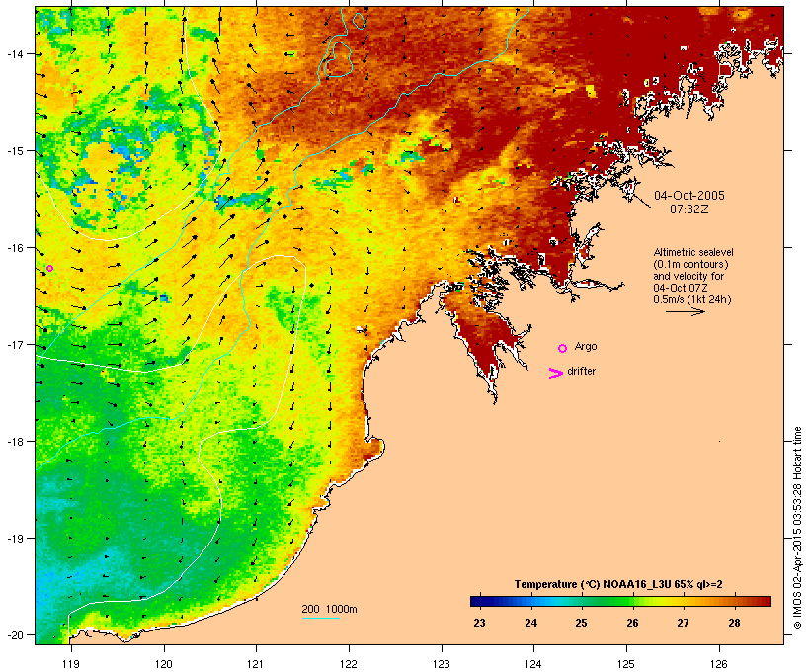Click the '0.5m/s (1kt 24h)' text

click(692, 299)
